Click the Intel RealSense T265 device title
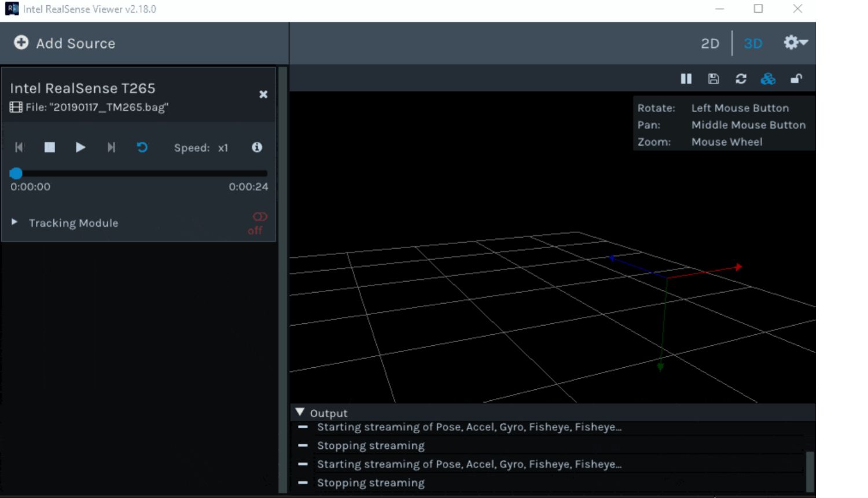This screenshot has width=868, height=498. (x=83, y=88)
